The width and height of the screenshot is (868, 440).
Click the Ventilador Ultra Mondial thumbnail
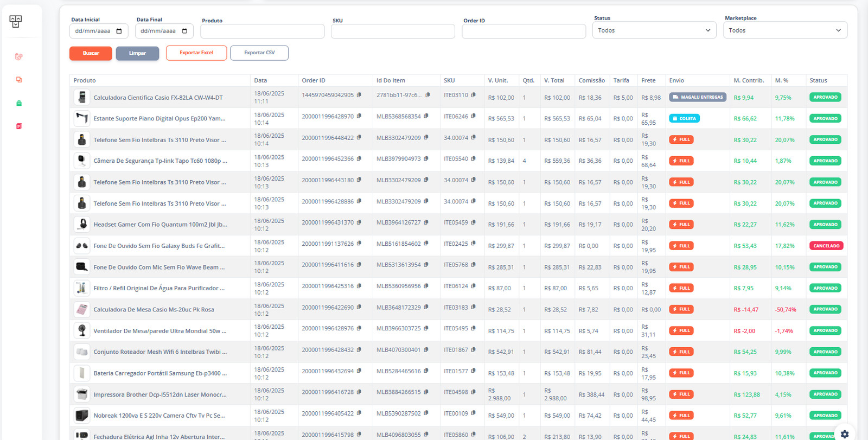click(x=82, y=330)
